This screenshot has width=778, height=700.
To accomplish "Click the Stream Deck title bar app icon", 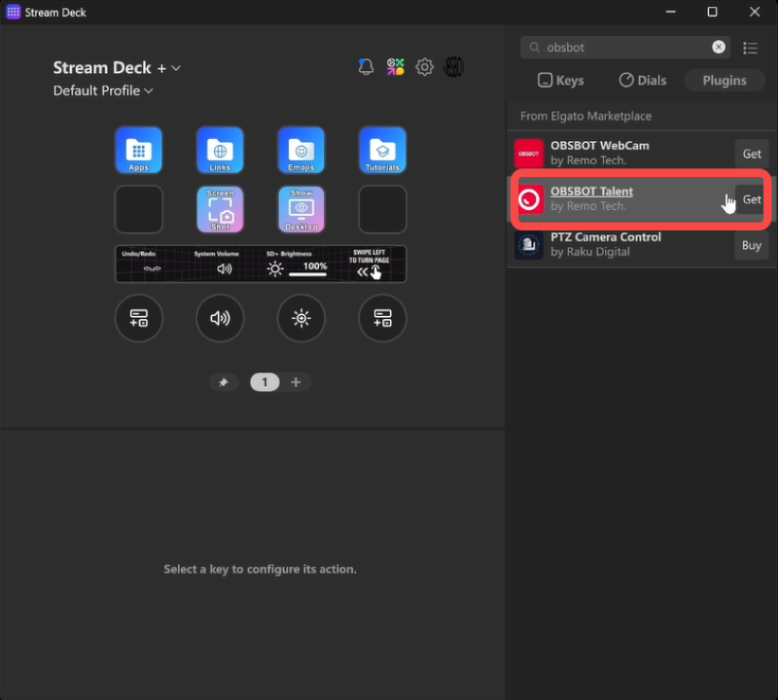I will point(13,12).
